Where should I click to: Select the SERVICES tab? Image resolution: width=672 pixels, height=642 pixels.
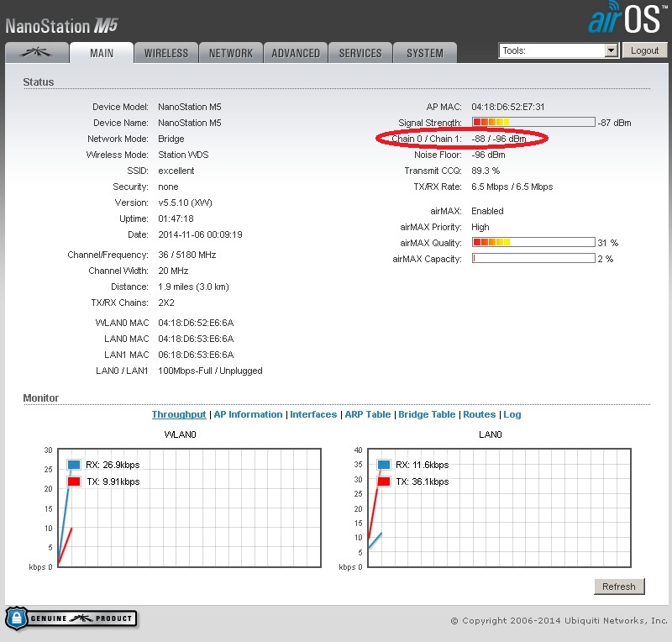tap(360, 53)
